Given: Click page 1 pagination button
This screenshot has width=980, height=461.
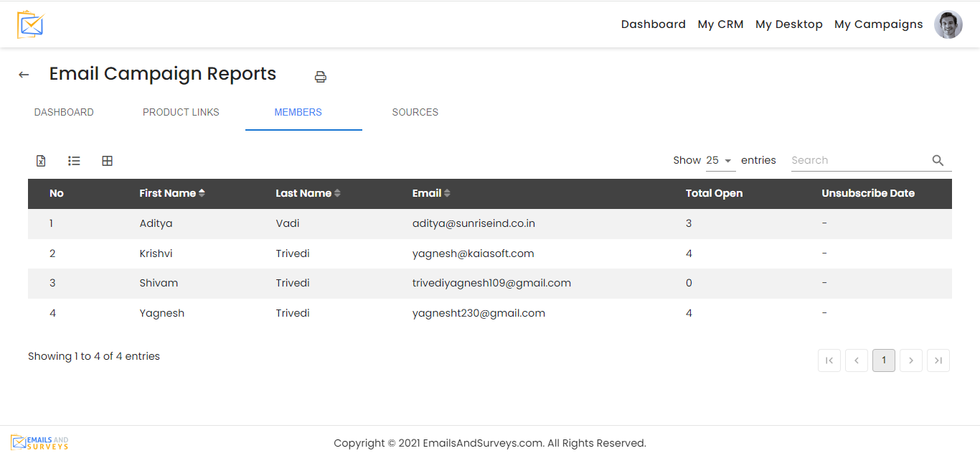Looking at the screenshot, I should 883,360.
